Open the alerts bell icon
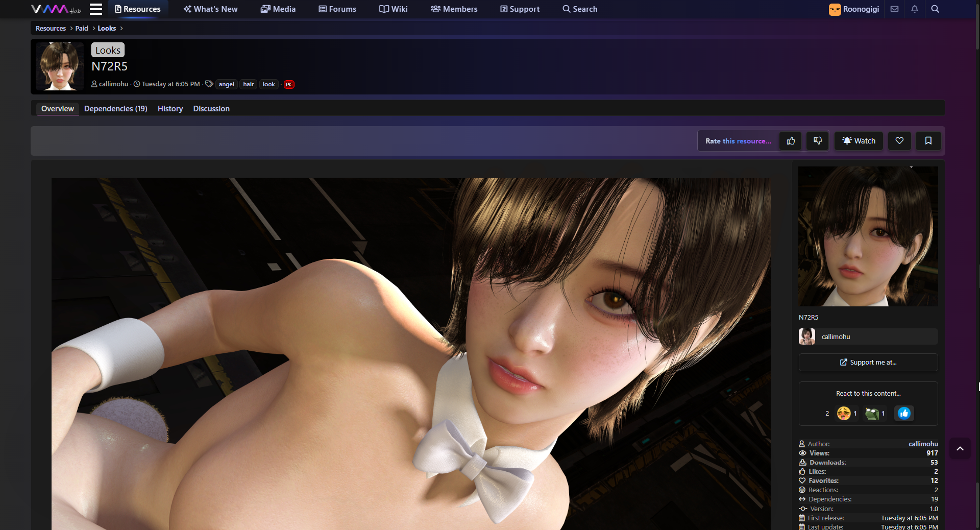This screenshot has height=530, width=980. 915,9
